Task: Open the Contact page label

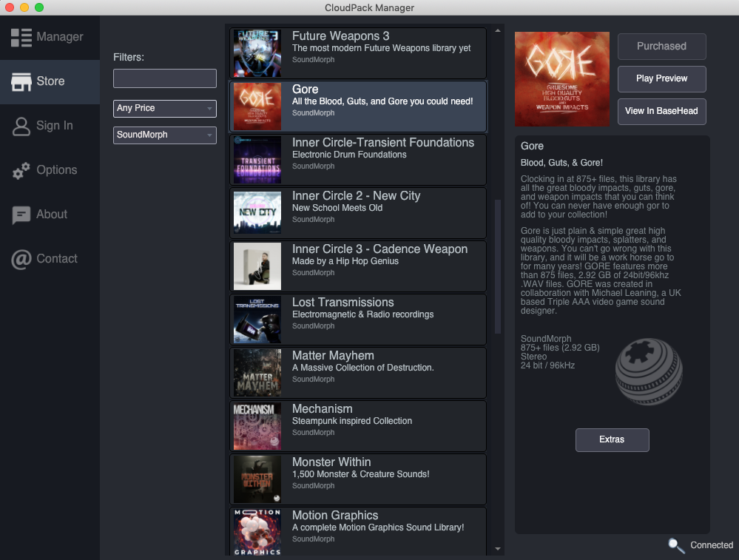Action: (x=57, y=258)
